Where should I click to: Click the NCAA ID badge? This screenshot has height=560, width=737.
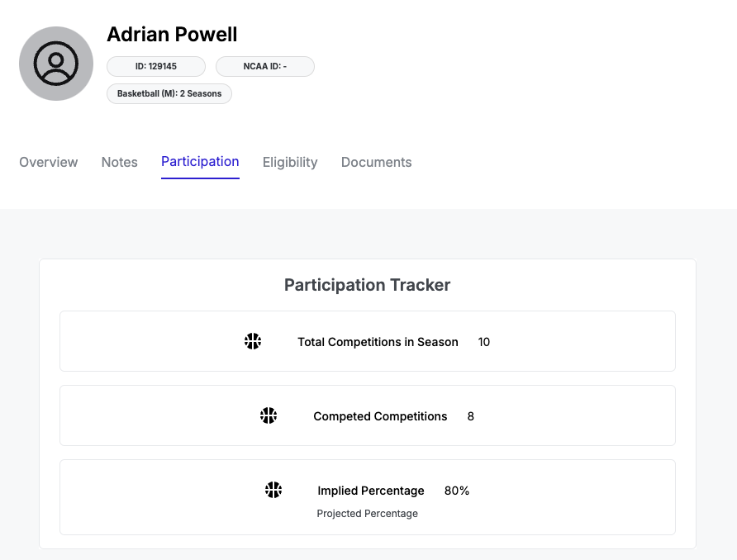coord(264,66)
